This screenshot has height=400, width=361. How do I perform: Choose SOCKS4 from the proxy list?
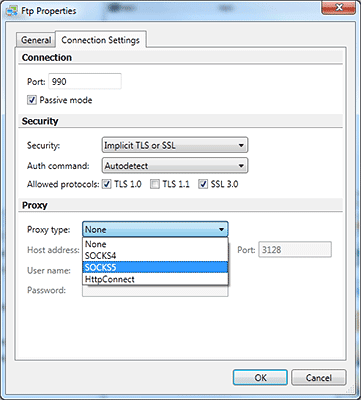[x=155, y=256]
